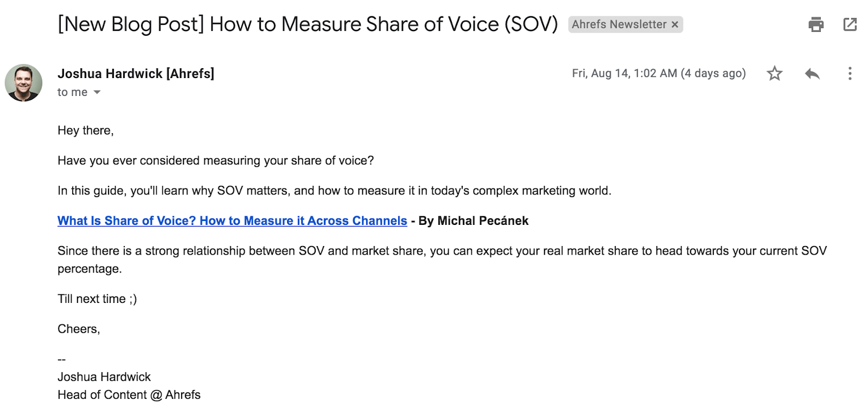Expand sender details with the small caret
The width and height of the screenshot is (868, 414).
(97, 92)
